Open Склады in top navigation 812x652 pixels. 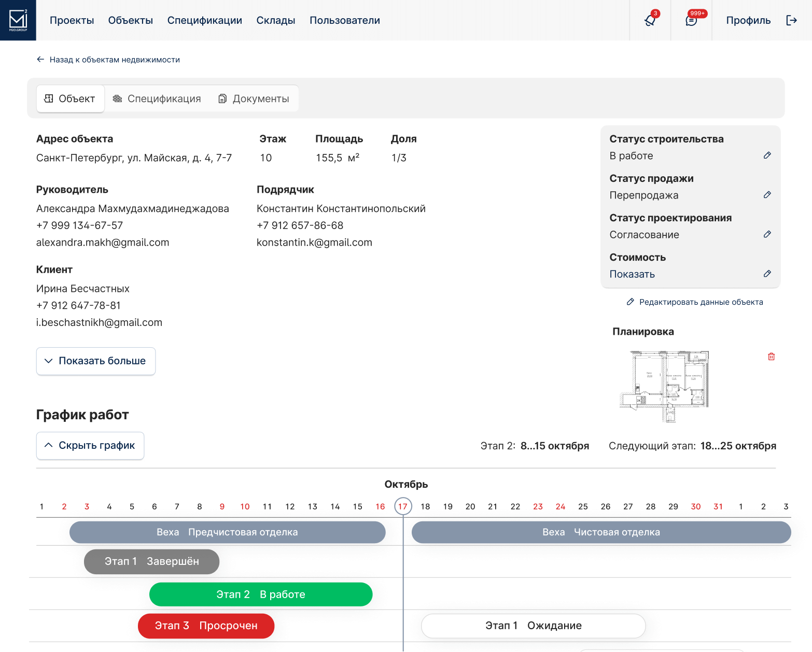276,20
